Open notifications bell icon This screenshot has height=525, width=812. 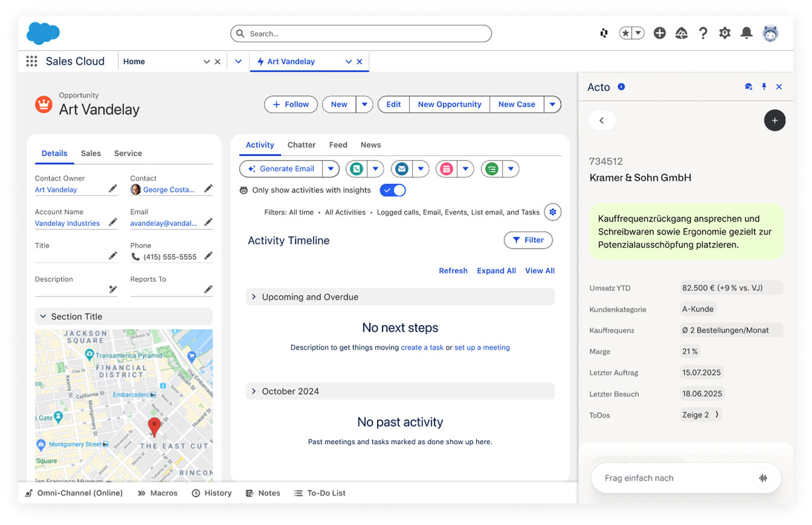coord(746,33)
